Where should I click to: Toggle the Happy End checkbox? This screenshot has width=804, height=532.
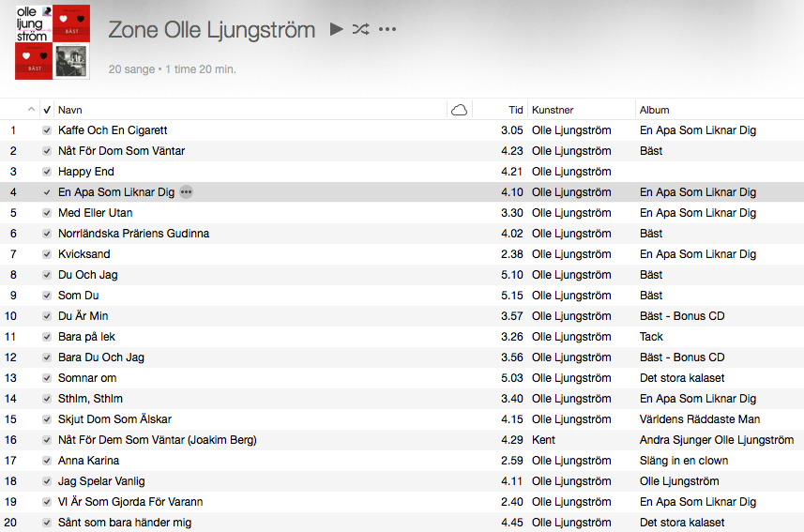[47, 172]
